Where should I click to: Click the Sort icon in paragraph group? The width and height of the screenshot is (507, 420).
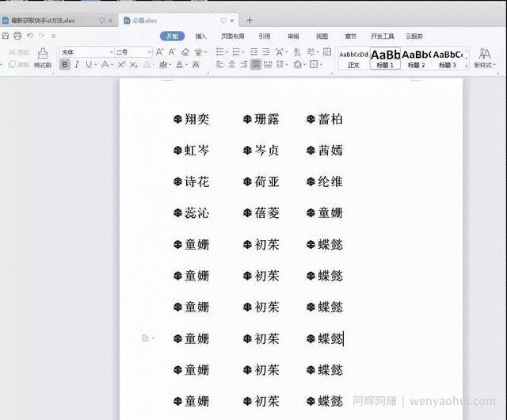tap(297, 52)
